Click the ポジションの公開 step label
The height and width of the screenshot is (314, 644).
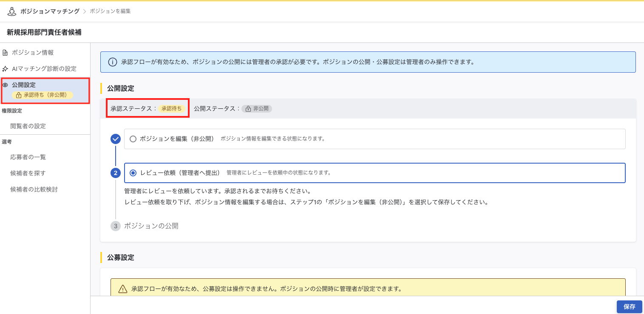pyautogui.click(x=151, y=226)
